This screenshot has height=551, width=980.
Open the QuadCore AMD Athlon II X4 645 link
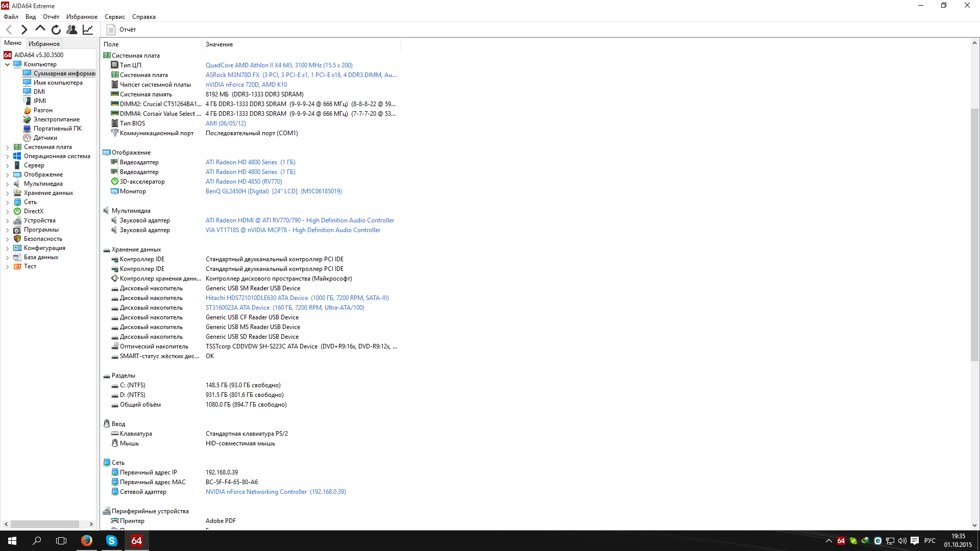(279, 65)
